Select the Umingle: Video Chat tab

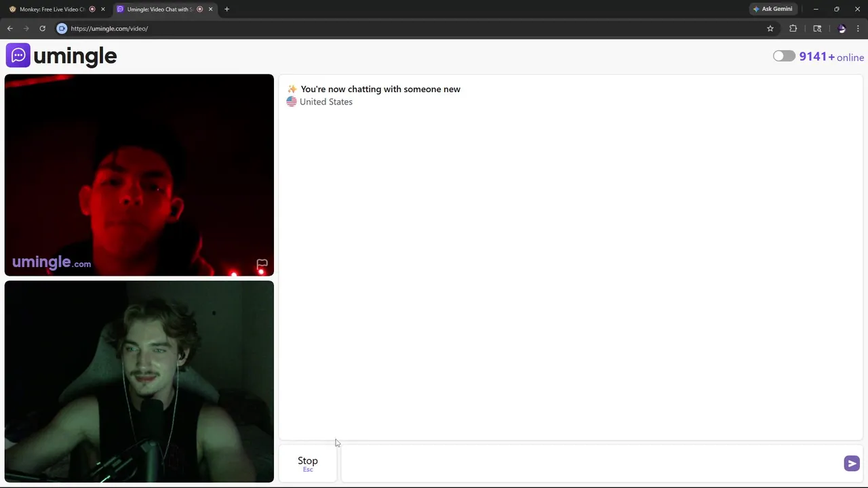click(x=160, y=9)
